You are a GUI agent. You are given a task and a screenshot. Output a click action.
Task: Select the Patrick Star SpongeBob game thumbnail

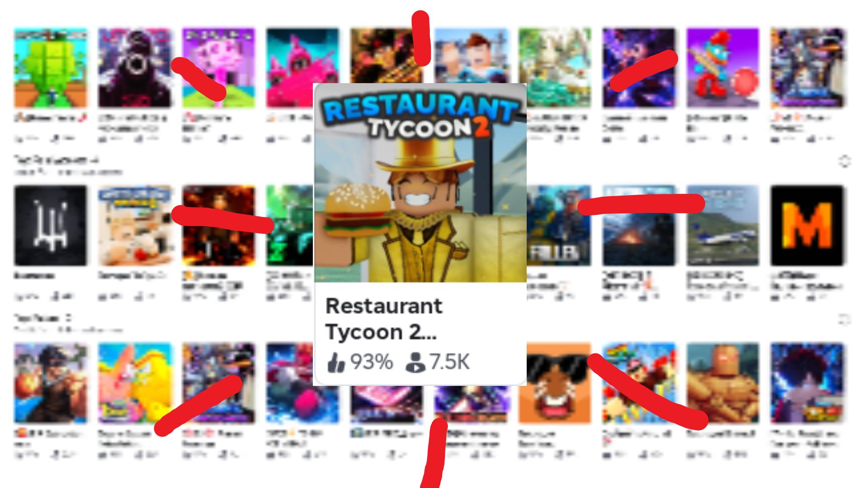(x=135, y=383)
